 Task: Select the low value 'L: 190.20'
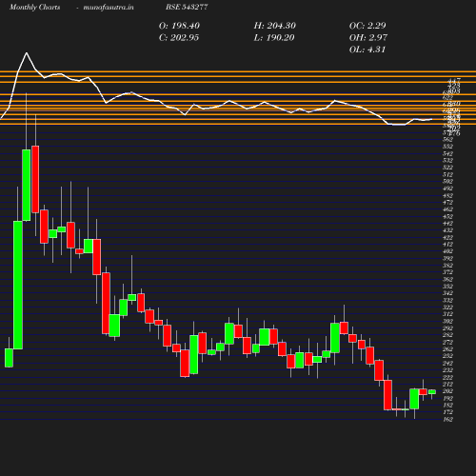(x=274, y=38)
